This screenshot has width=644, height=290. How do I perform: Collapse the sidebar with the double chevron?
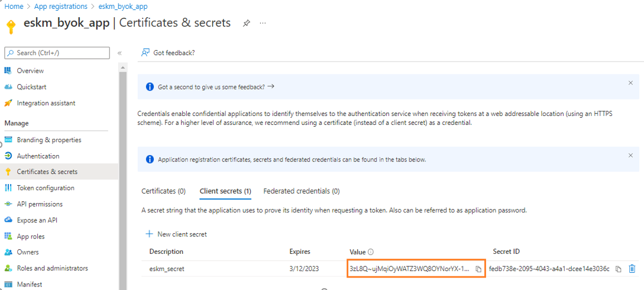119,53
